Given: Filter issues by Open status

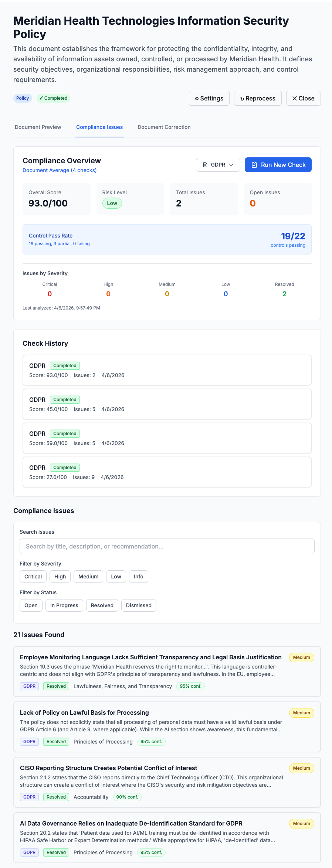Looking at the screenshot, I should click(x=31, y=605).
